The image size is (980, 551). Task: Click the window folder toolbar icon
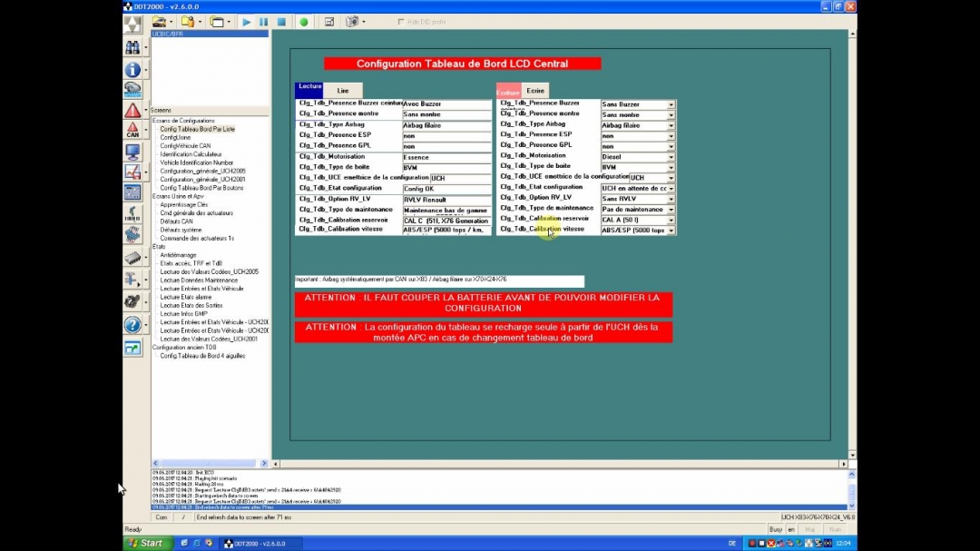point(217,22)
